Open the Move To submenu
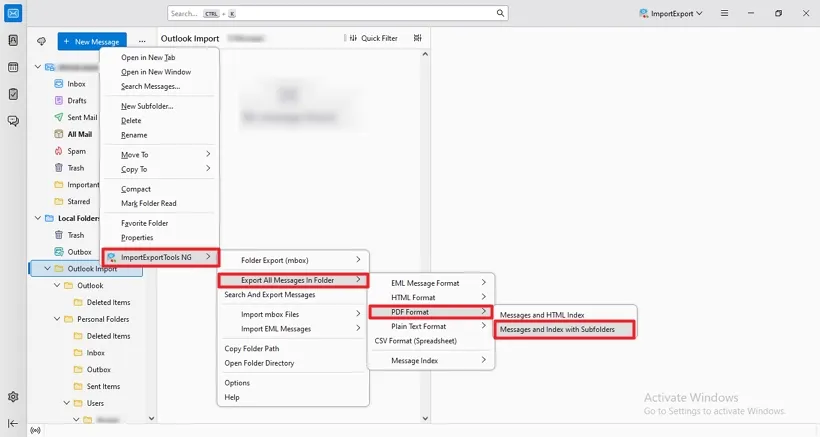The height and width of the screenshot is (437, 820). pyautogui.click(x=160, y=155)
